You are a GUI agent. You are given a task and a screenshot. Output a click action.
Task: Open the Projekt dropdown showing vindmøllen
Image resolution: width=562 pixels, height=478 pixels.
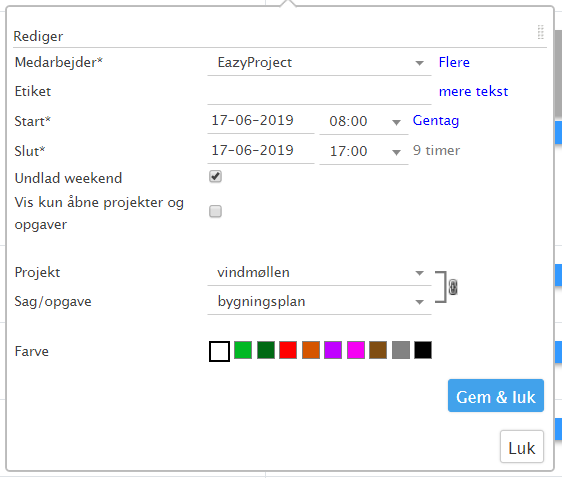click(x=319, y=273)
